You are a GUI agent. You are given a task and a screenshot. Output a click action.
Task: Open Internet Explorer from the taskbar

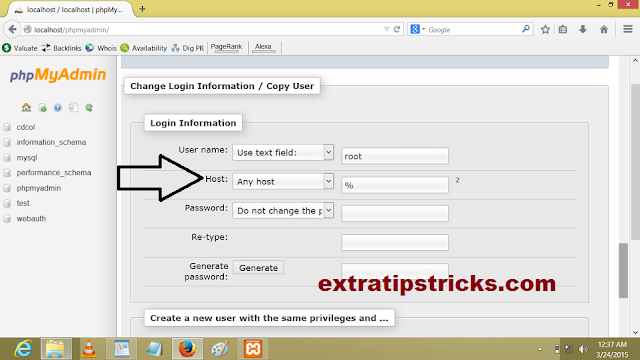click(23, 349)
